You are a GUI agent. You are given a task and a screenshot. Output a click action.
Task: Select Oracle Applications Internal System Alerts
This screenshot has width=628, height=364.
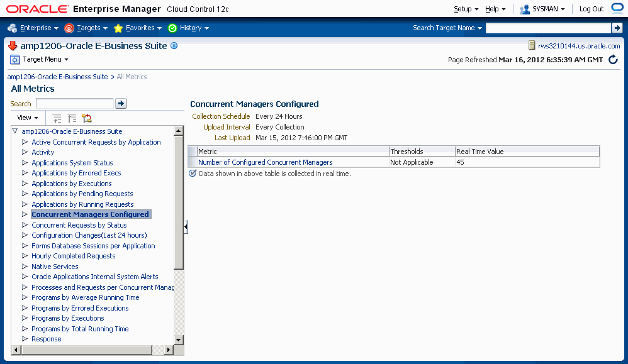pyautogui.click(x=94, y=277)
